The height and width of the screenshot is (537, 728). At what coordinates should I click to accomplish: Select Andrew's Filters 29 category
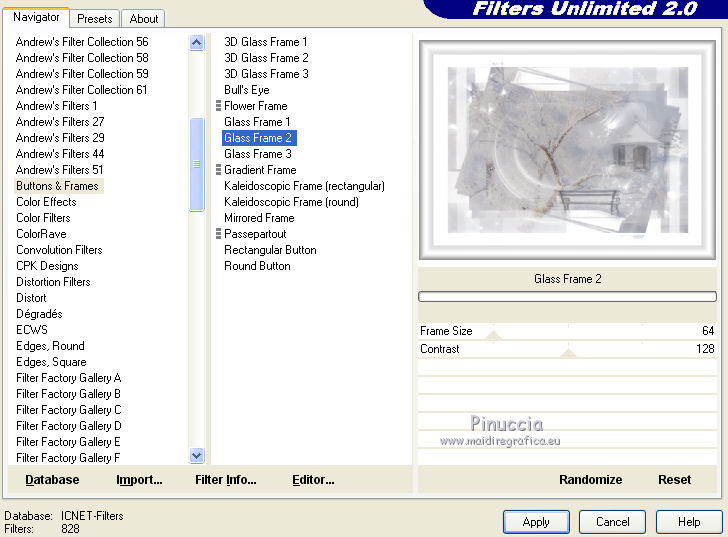pos(60,138)
